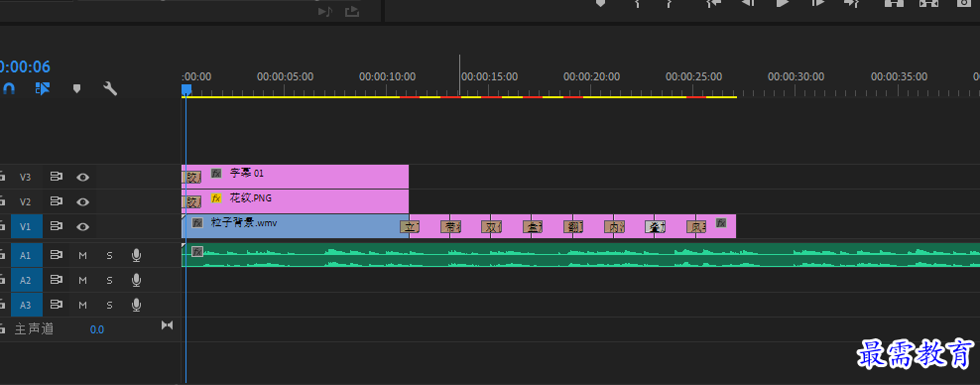
Task: Select the 盒 transition on track V1
Action: tap(533, 227)
